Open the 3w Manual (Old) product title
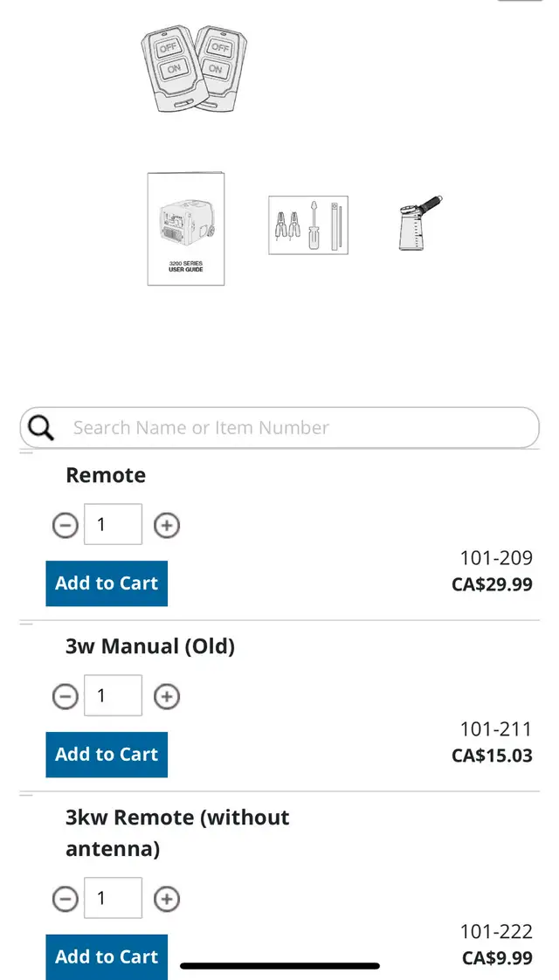 pos(150,646)
